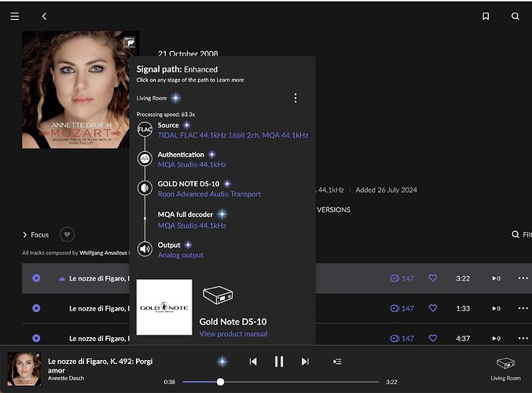
Task: Favorite the 3:22 track with heart
Action: (432, 278)
